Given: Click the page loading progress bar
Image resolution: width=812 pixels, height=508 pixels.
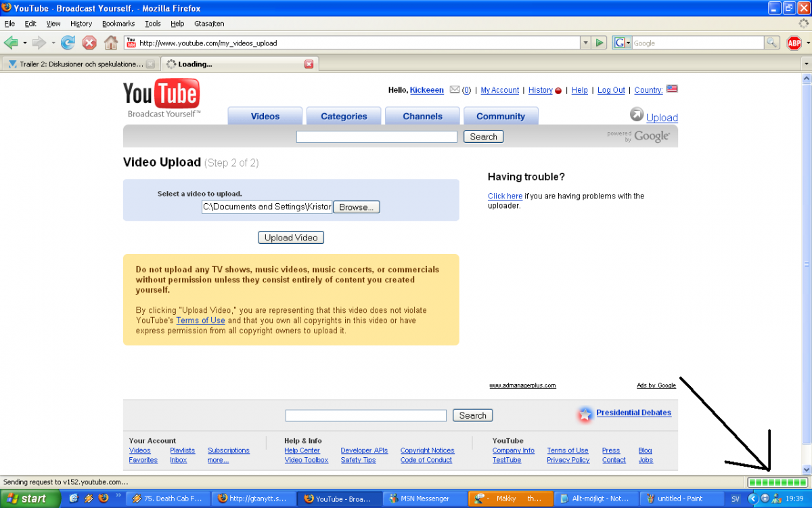Looking at the screenshot, I should tap(777, 482).
